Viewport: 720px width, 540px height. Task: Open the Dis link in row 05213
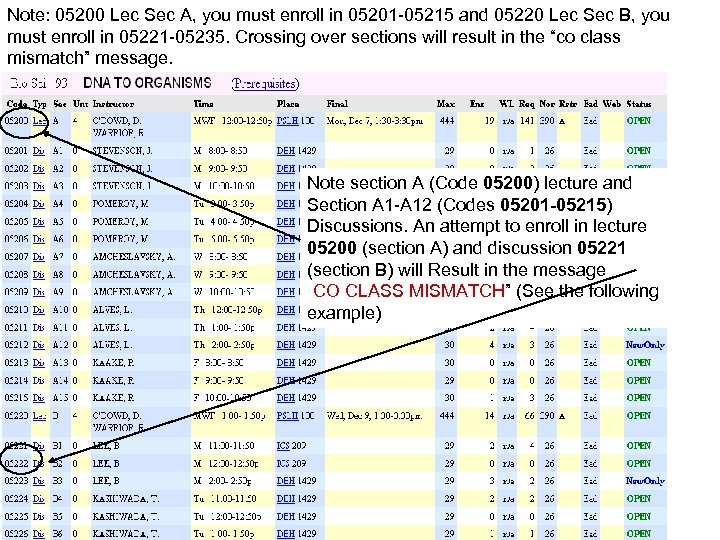coord(39,363)
